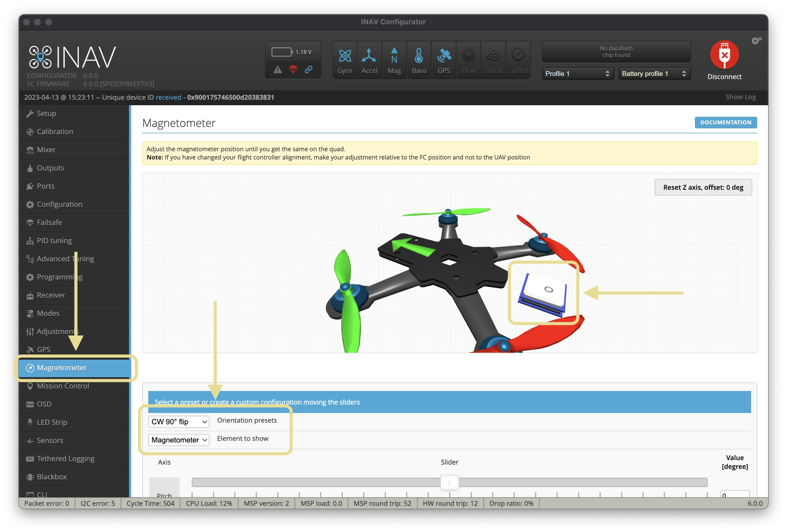Viewport: 787px width, 532px height.
Task: Click the Pitch slider handle
Action: [449, 482]
